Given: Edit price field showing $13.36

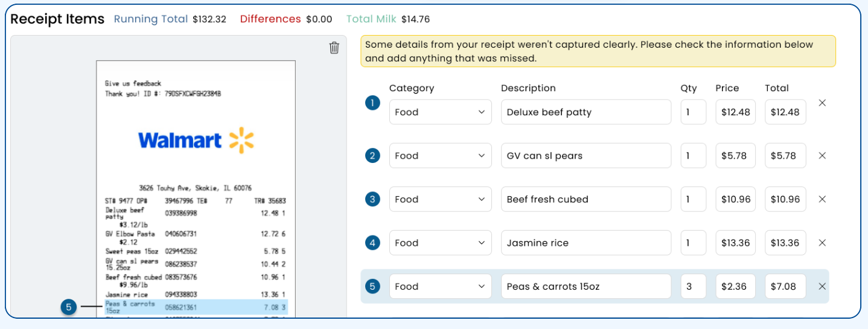Looking at the screenshot, I should [x=736, y=243].
